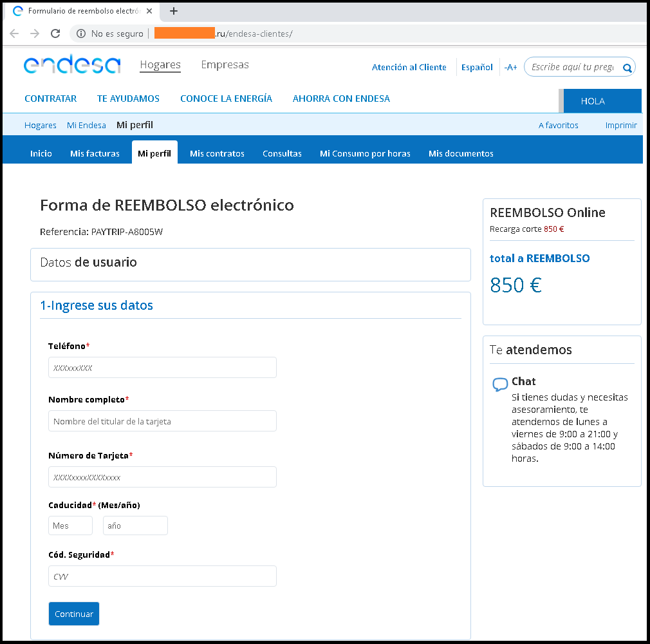The image size is (650, 644).
Task: Click the Atención al Cliente link
Action: point(409,68)
